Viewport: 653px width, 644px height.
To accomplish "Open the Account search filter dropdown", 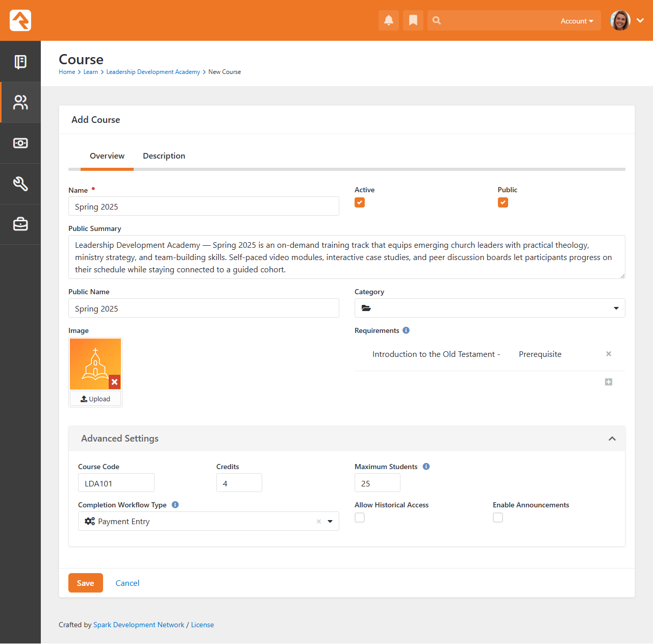I will (577, 21).
